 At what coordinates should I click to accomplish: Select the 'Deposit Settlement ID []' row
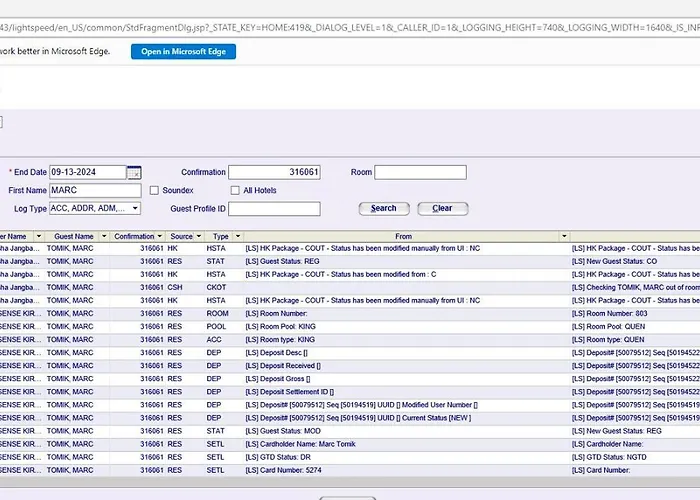click(x=350, y=392)
